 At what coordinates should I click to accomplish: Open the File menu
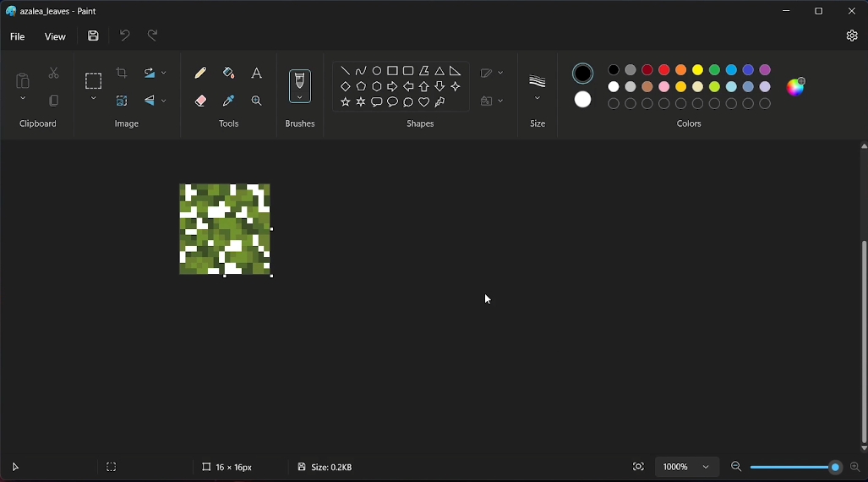click(x=18, y=37)
